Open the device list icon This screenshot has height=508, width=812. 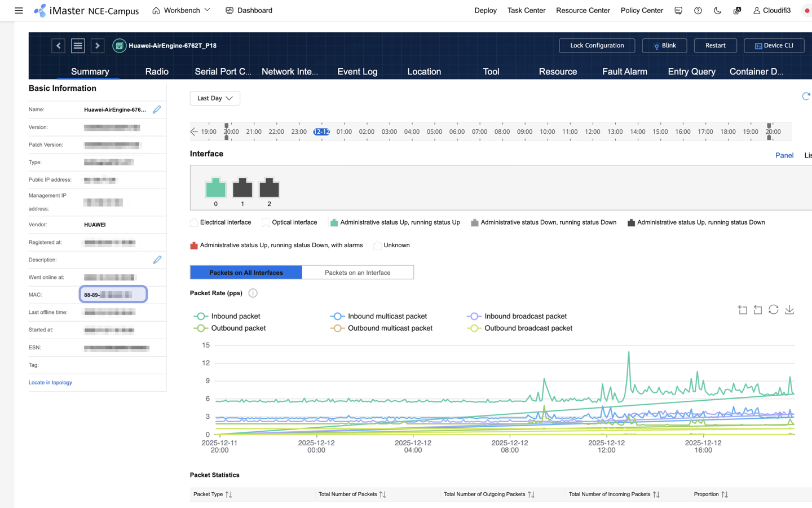coord(78,46)
